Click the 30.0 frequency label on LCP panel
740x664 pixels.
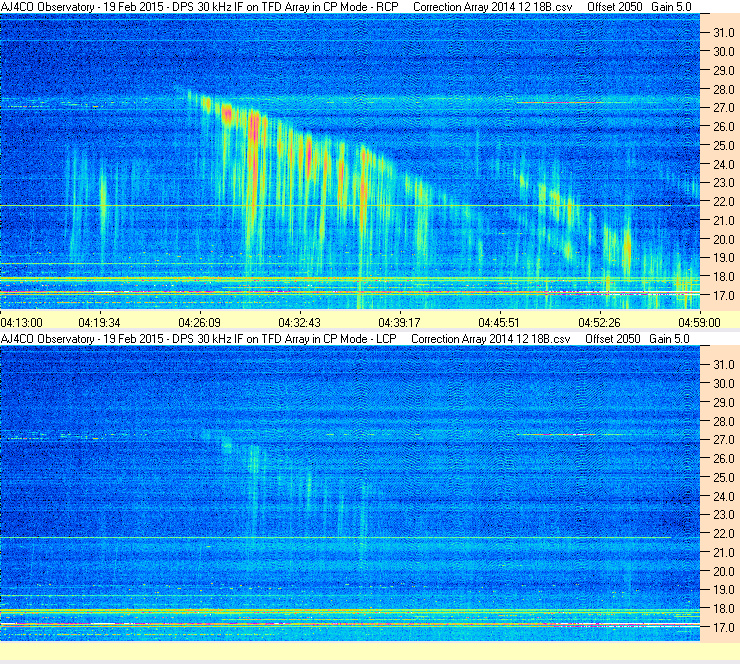pyautogui.click(x=724, y=384)
